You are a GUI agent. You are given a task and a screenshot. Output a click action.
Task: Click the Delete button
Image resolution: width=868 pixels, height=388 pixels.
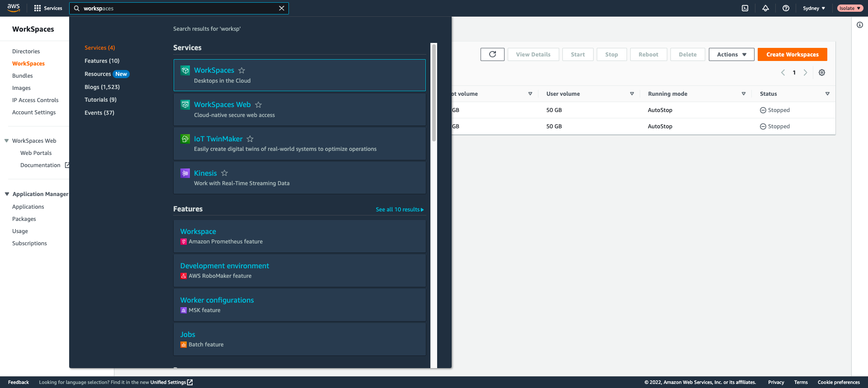point(688,55)
